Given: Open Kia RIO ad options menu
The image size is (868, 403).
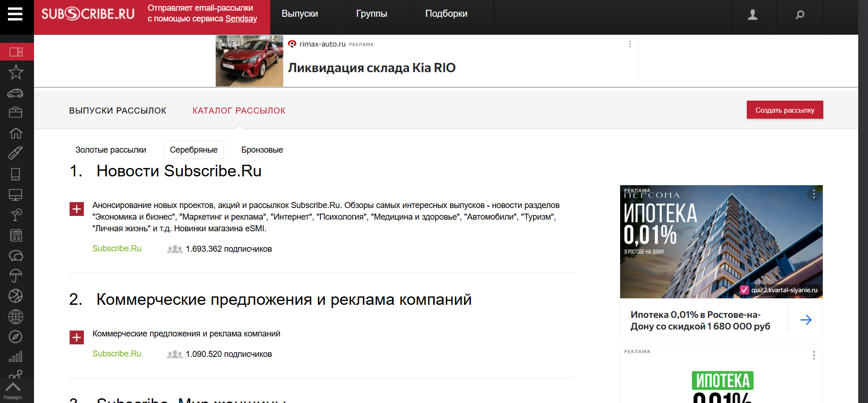Looking at the screenshot, I should (629, 44).
